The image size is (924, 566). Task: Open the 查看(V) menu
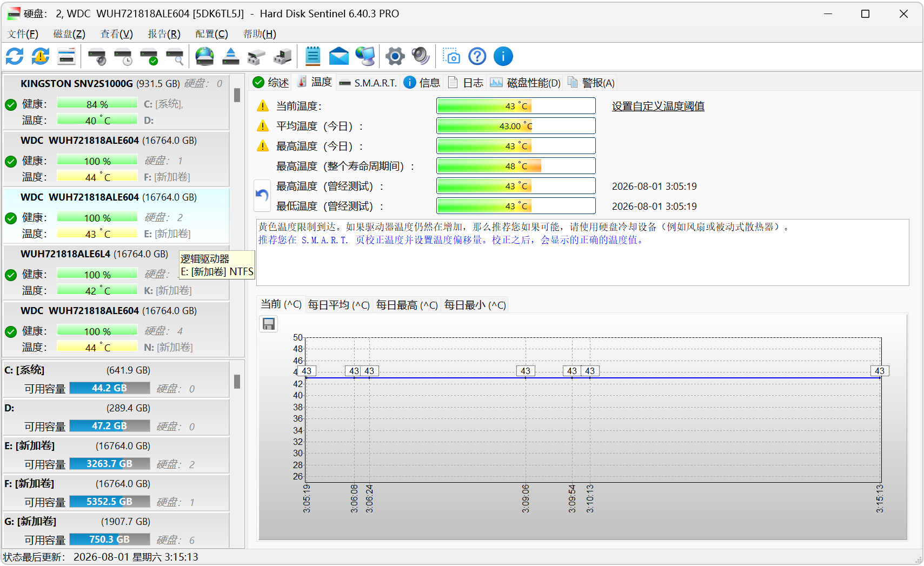[x=117, y=34]
